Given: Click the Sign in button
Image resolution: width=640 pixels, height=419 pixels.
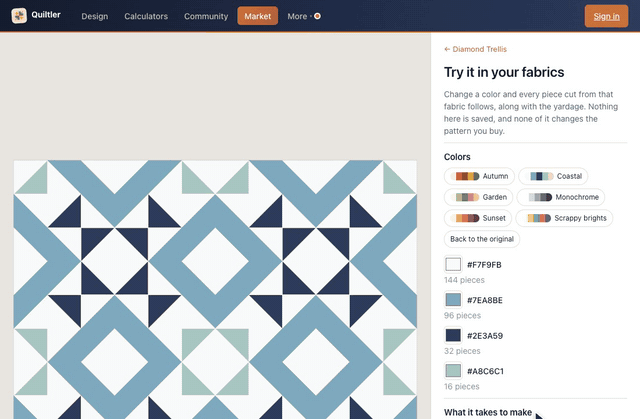Looking at the screenshot, I should coord(606,16).
